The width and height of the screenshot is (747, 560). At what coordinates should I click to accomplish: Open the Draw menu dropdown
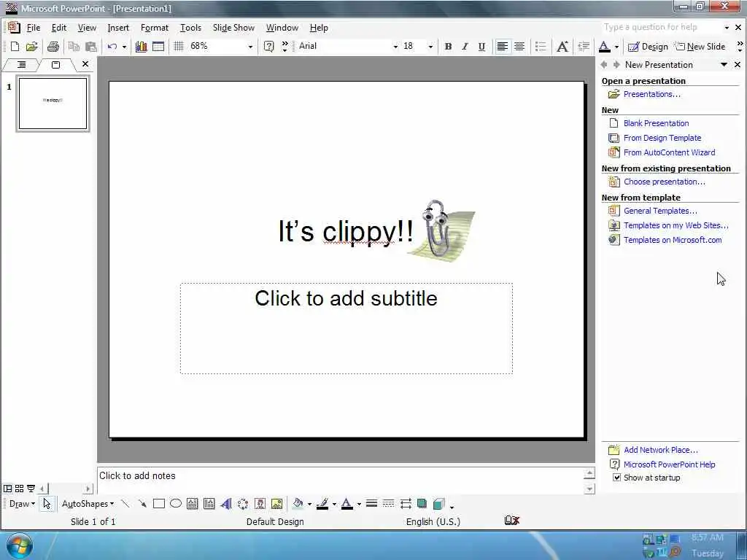(x=22, y=503)
